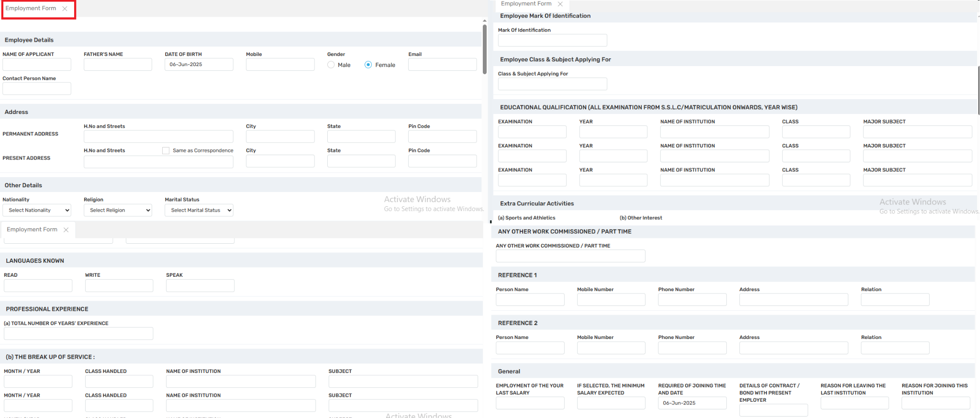Open the Date of Birth date picker field
The width and height of the screenshot is (980, 418).
[x=199, y=65]
